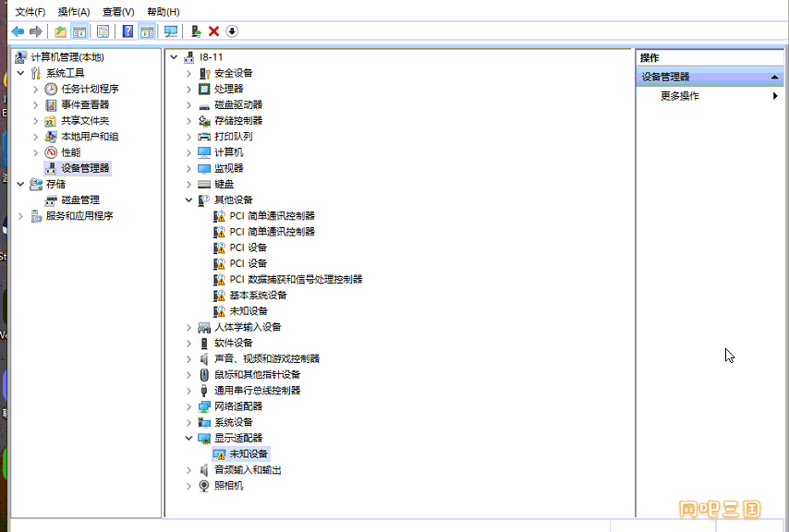Click the 通用串行总线控制器 USB icon
This screenshot has height=532, width=789.
pyautogui.click(x=204, y=391)
